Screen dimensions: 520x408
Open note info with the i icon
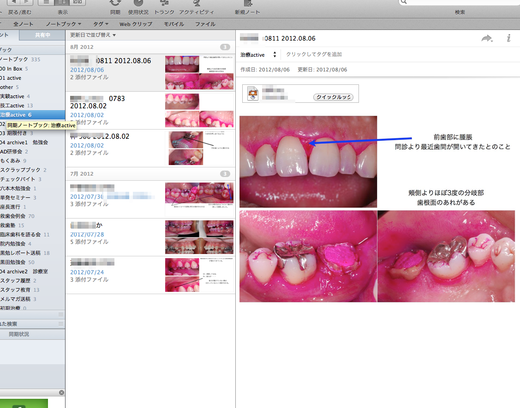pyautogui.click(x=509, y=38)
